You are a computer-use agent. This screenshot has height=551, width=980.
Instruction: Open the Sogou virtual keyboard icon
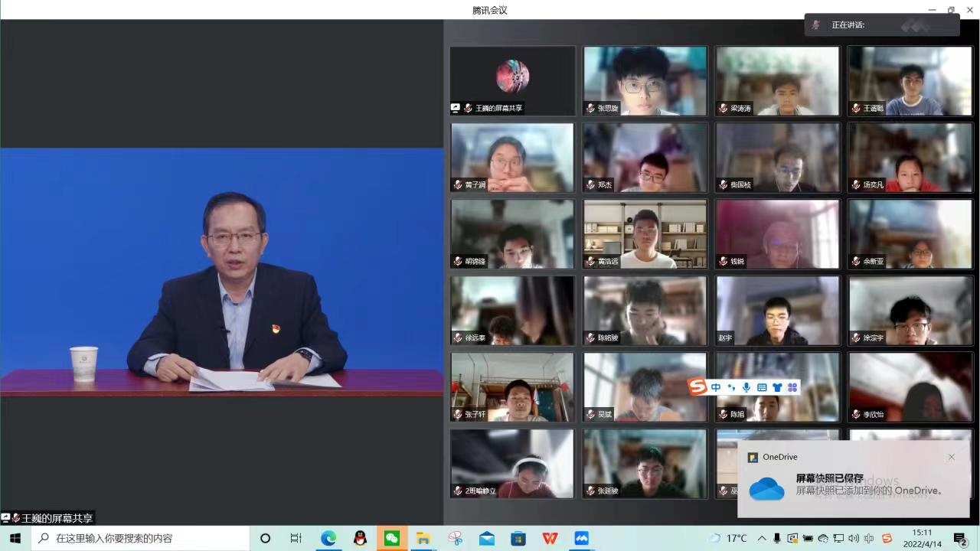point(762,387)
